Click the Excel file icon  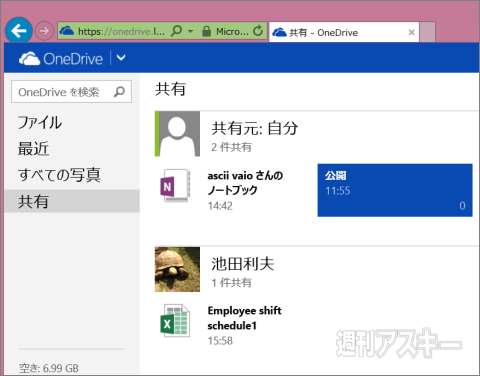point(175,321)
